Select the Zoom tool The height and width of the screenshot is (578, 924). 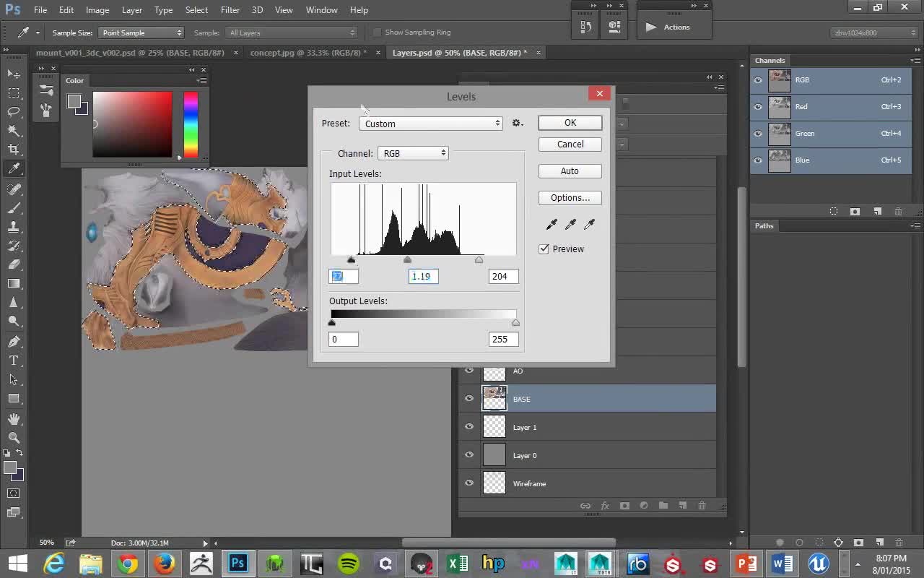pos(14,437)
